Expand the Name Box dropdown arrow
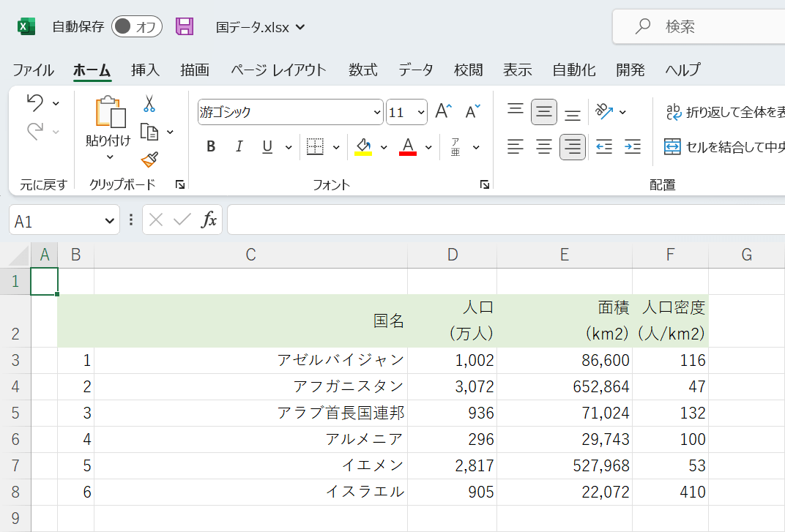The image size is (785, 532). 110,220
